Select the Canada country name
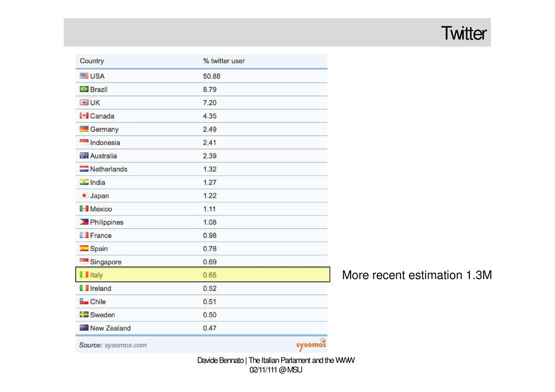Image resolution: width=555 pixels, height=392 pixels. pyautogui.click(x=102, y=116)
